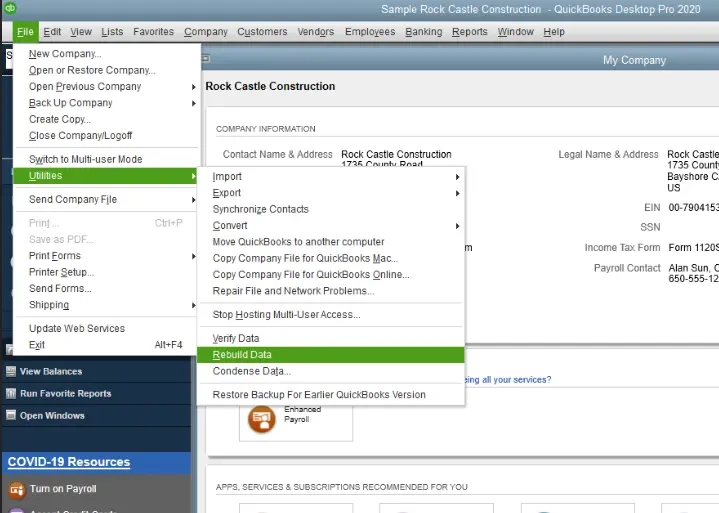The image size is (719, 513).
Task: Click the Enhanced Payroll orange icon
Action: coord(261,419)
